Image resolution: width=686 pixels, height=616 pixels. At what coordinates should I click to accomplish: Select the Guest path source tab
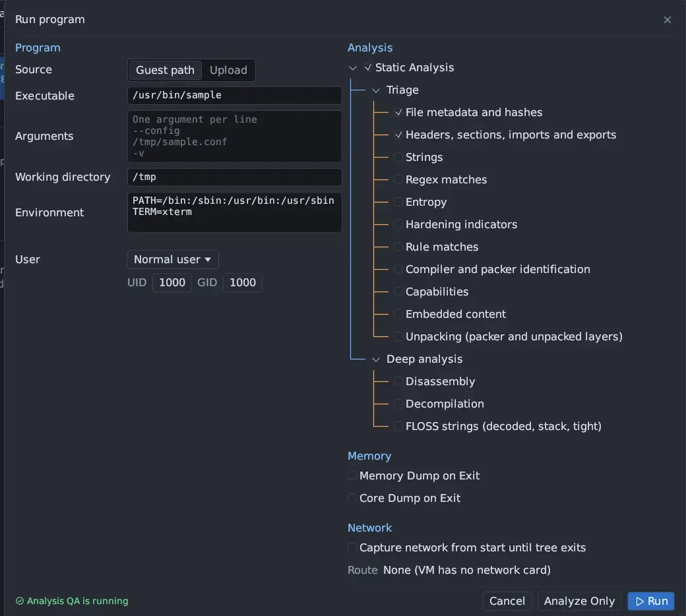click(165, 70)
